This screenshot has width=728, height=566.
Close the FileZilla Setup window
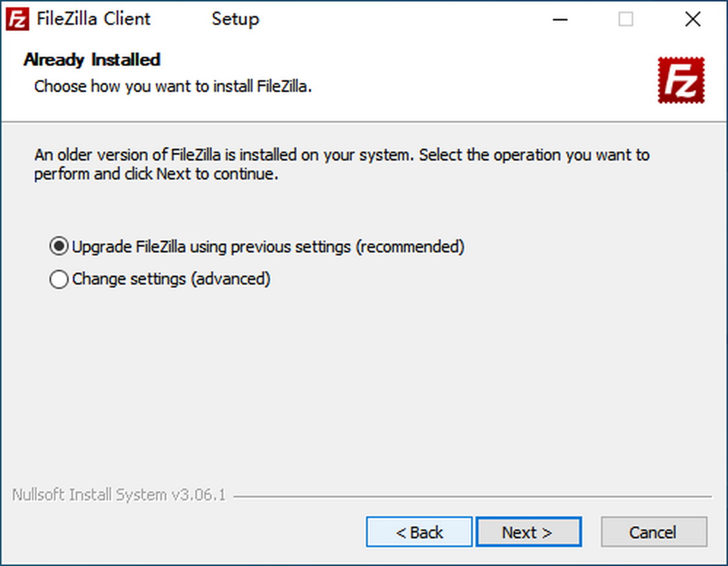pos(692,19)
